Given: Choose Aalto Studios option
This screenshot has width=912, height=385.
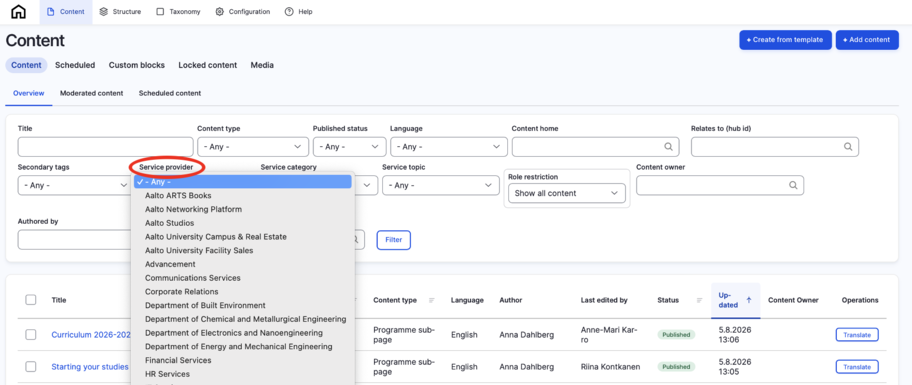Looking at the screenshot, I should [169, 223].
